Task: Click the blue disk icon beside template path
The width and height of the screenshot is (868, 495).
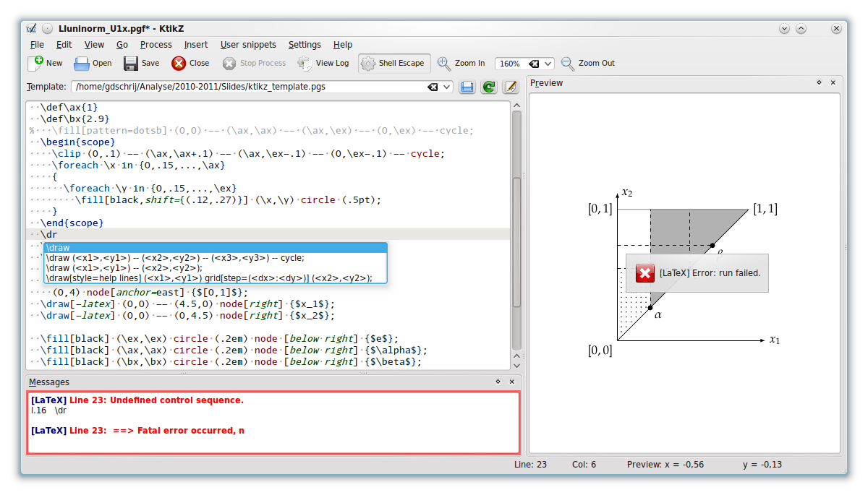Action: (x=467, y=87)
